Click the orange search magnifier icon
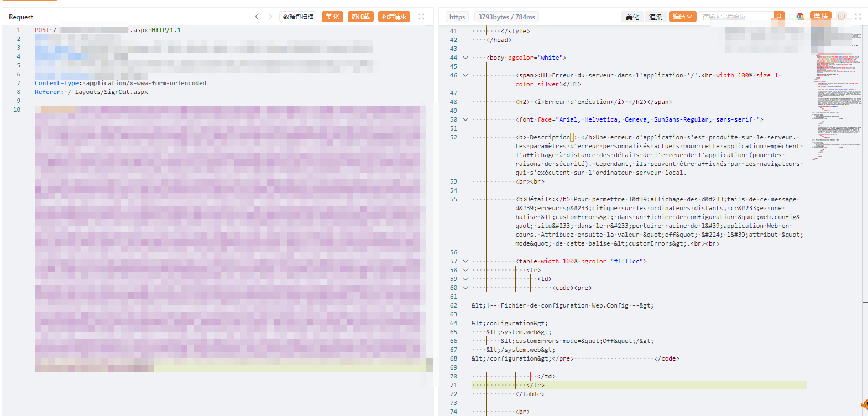This screenshot has width=868, height=416. click(779, 17)
